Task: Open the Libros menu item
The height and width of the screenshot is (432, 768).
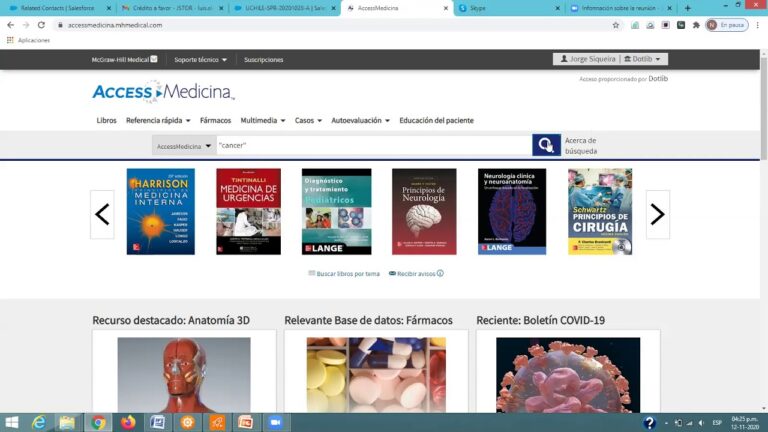Action: pos(106,120)
